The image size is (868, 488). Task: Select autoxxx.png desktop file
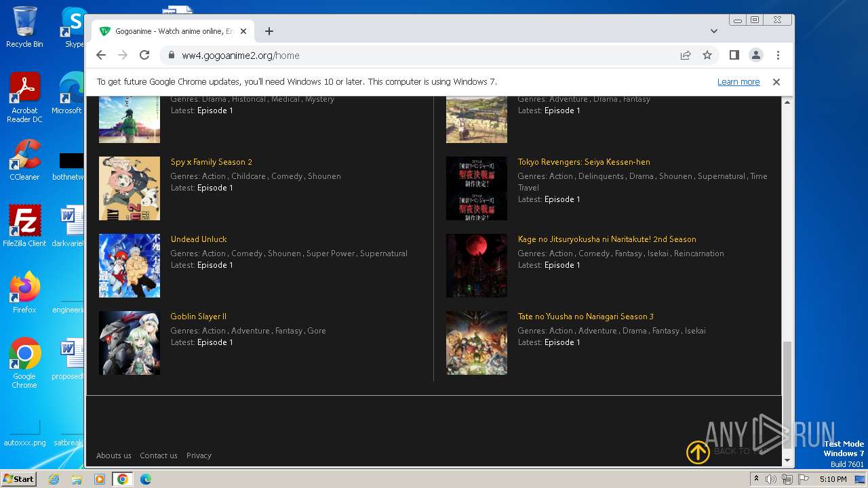(x=24, y=433)
